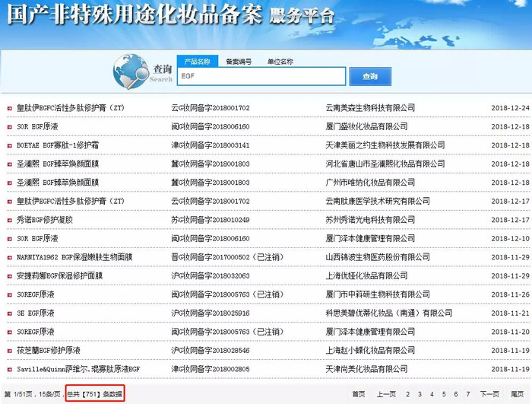Click the date 2018-11-21
Image resolution: width=532 pixels, height=404 pixels.
click(x=510, y=313)
